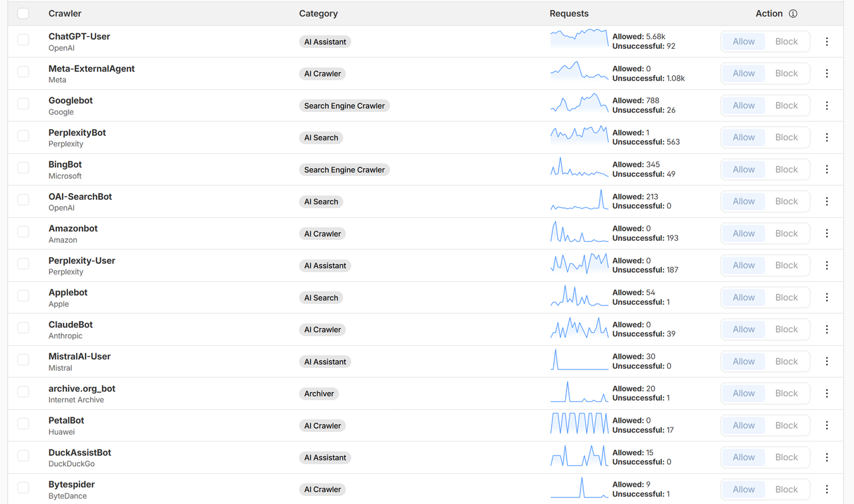Click the AI Search tag for PerplexityBot

point(321,137)
